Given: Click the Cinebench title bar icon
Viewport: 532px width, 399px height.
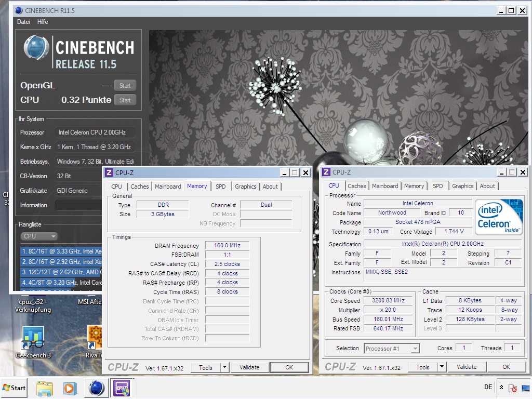Looking at the screenshot, I should point(19,10).
